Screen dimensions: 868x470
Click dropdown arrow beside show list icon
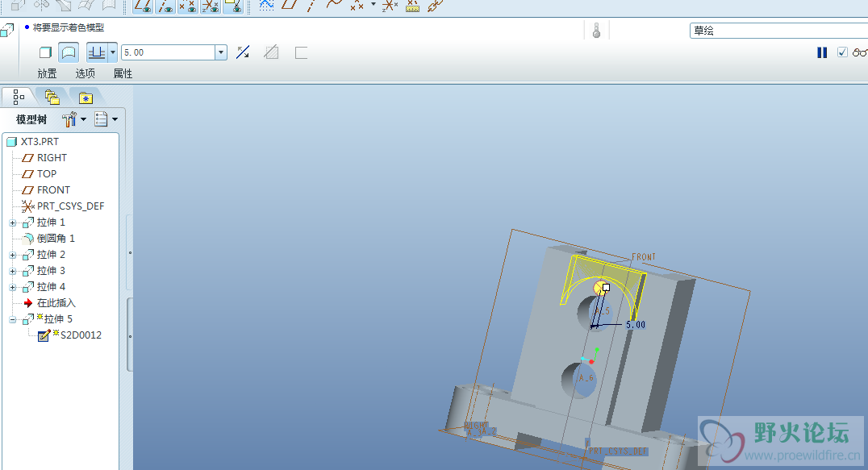[115, 119]
